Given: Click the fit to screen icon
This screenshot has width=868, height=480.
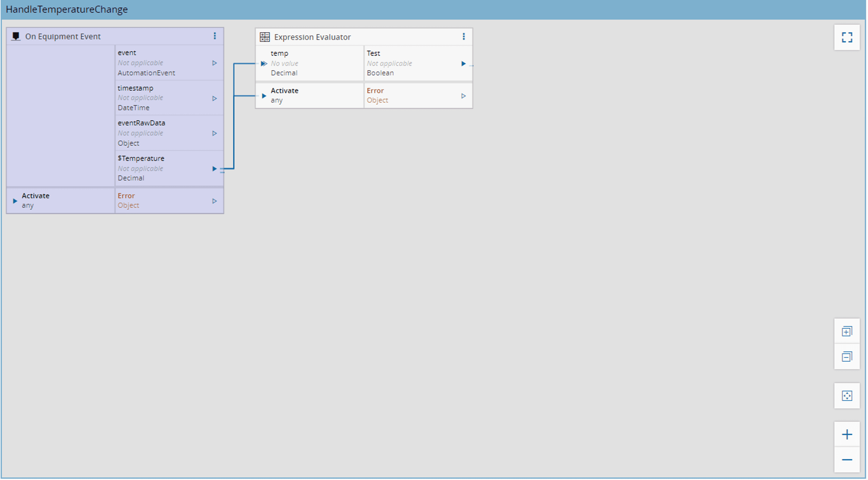Looking at the screenshot, I should pos(847,396).
